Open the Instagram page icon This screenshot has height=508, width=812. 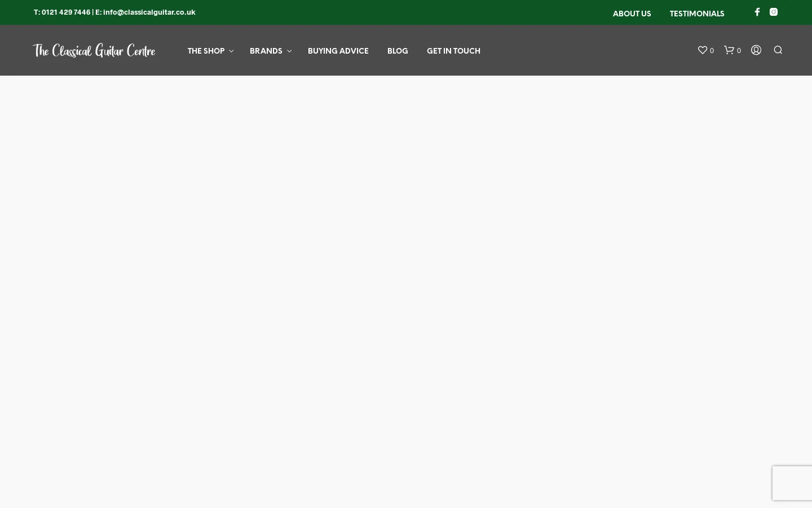[x=774, y=12]
